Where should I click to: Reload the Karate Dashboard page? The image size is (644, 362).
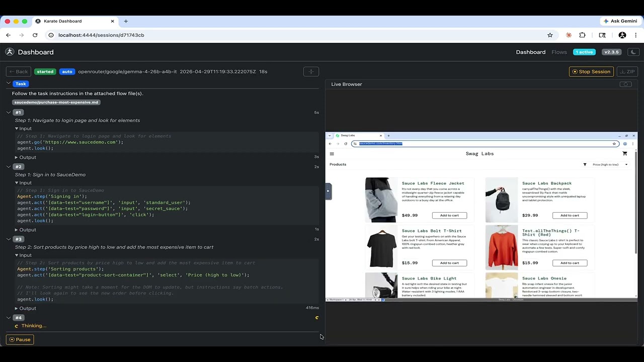point(35,35)
